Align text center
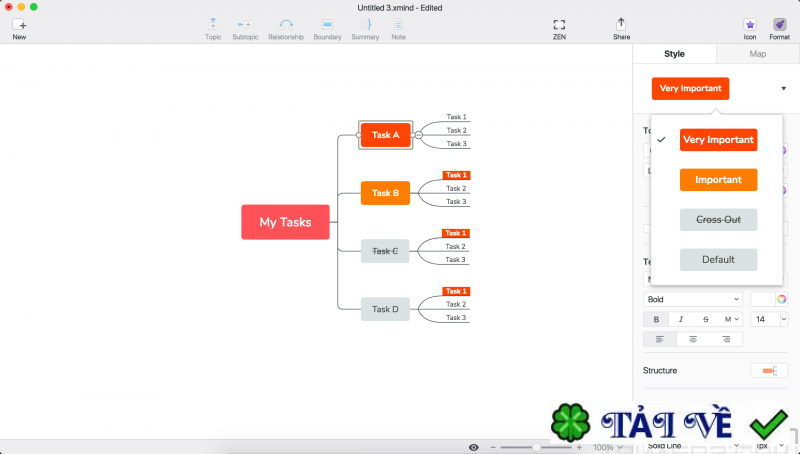This screenshot has height=454, width=800. (x=693, y=339)
